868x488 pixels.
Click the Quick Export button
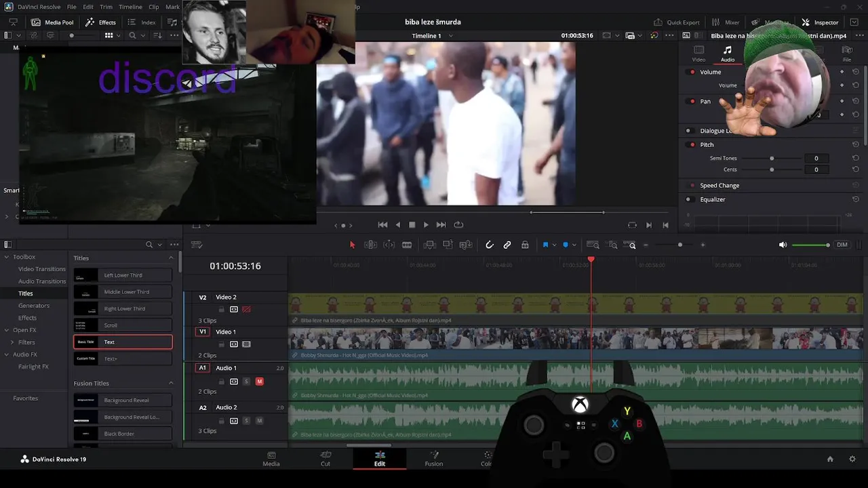tap(676, 22)
